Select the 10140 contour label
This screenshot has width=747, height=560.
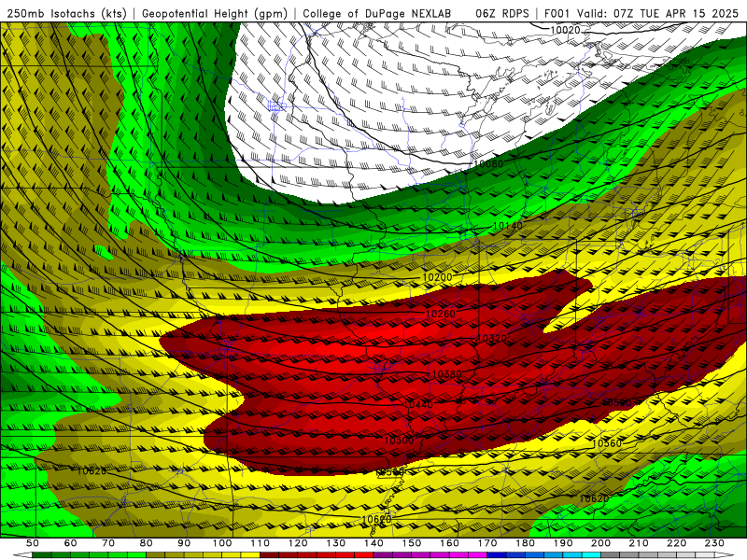507,226
